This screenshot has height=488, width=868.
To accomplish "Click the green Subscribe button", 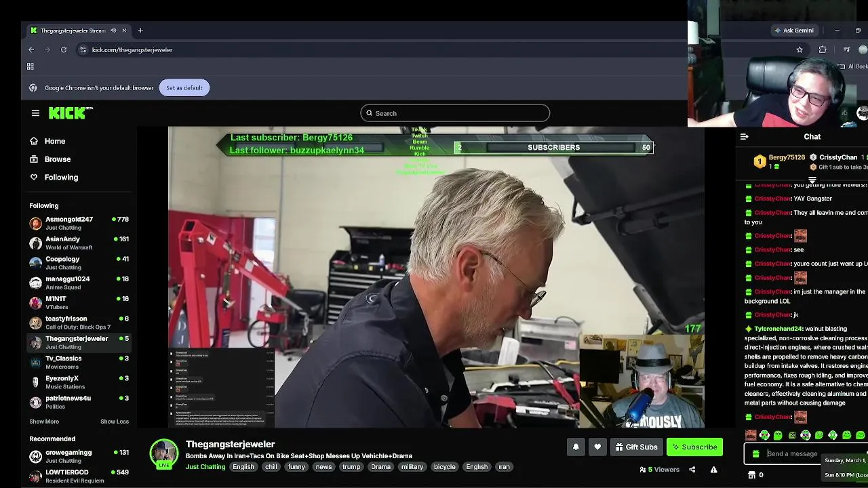I will 694,447.
